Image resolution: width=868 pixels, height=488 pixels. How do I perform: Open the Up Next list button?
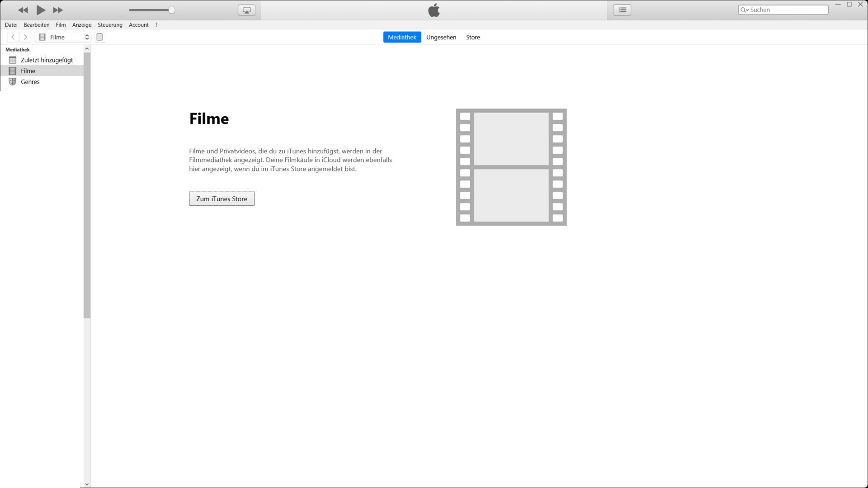click(622, 10)
